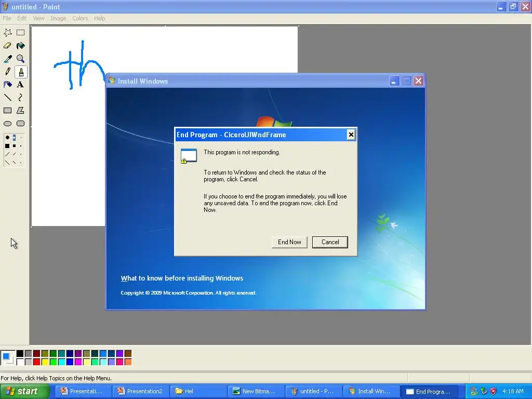532x399 pixels.
Task: Choose the large backslash brush shape
Action: point(7,163)
